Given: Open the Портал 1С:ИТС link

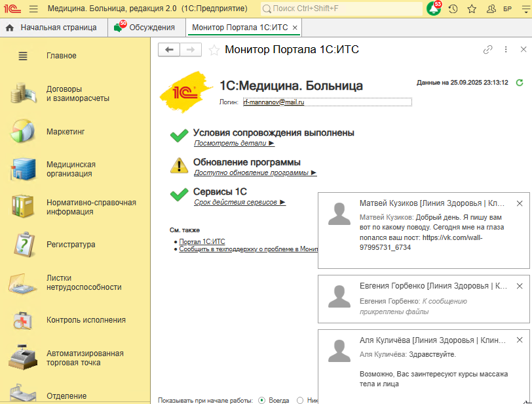Looking at the screenshot, I should (x=202, y=241).
